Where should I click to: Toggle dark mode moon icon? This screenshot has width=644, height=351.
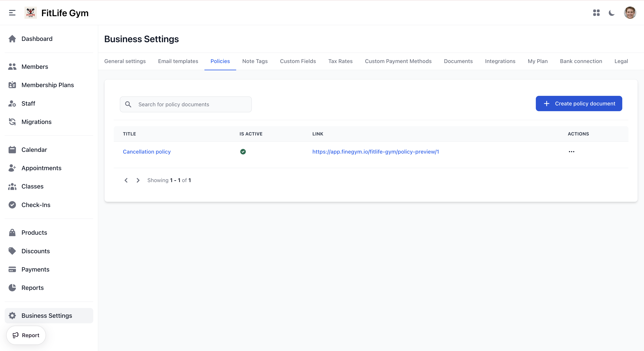[x=611, y=13]
